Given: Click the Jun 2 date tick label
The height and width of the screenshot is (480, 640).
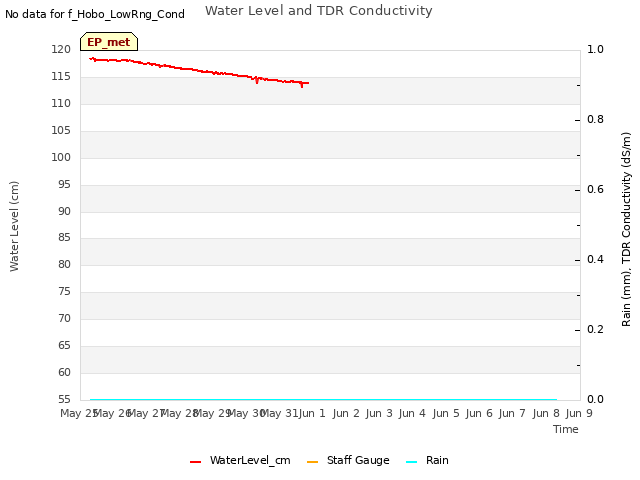Looking at the screenshot, I should pyautogui.click(x=346, y=413).
